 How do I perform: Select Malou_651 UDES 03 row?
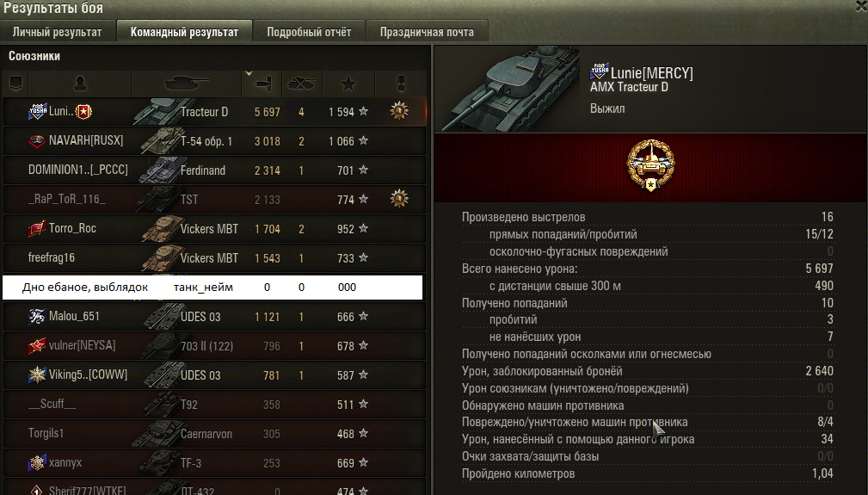tap(215, 316)
